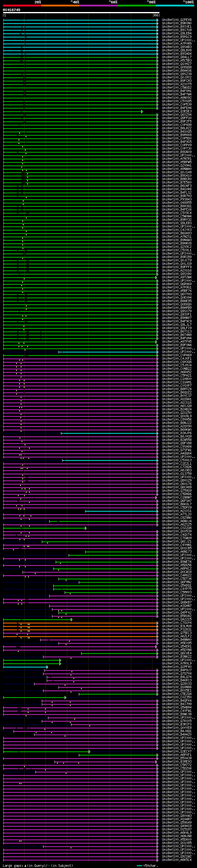Open hit UniRef100_Q2U250

point(177,413)
